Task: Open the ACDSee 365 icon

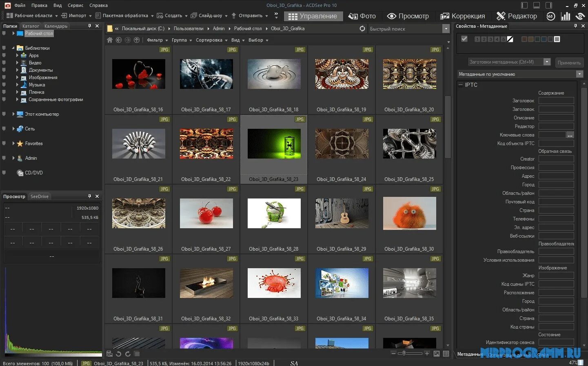Action: (x=550, y=16)
